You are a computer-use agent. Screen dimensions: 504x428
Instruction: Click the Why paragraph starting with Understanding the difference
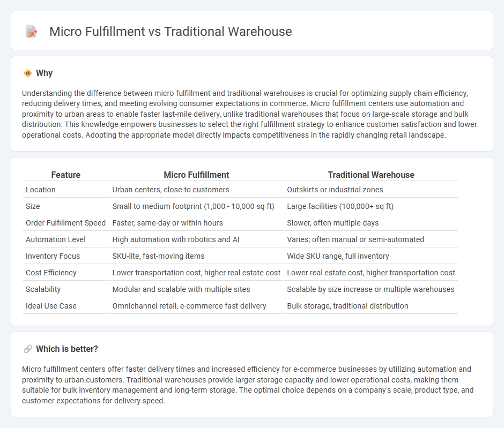tap(249, 114)
